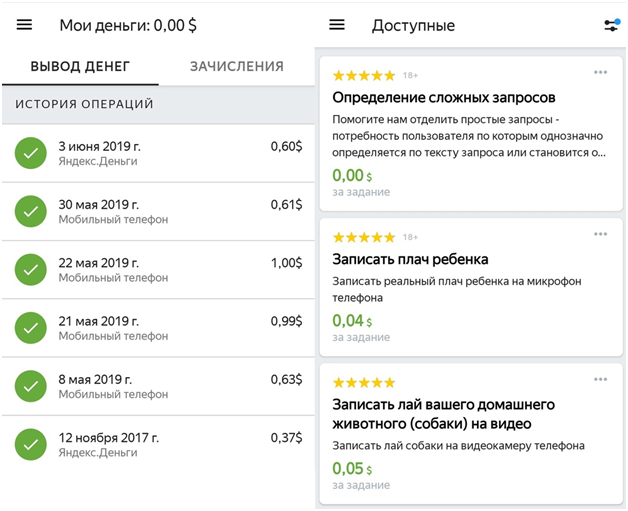Click the 0,99$ withdrawal amount
This screenshot has width=628, height=511.
point(286,321)
